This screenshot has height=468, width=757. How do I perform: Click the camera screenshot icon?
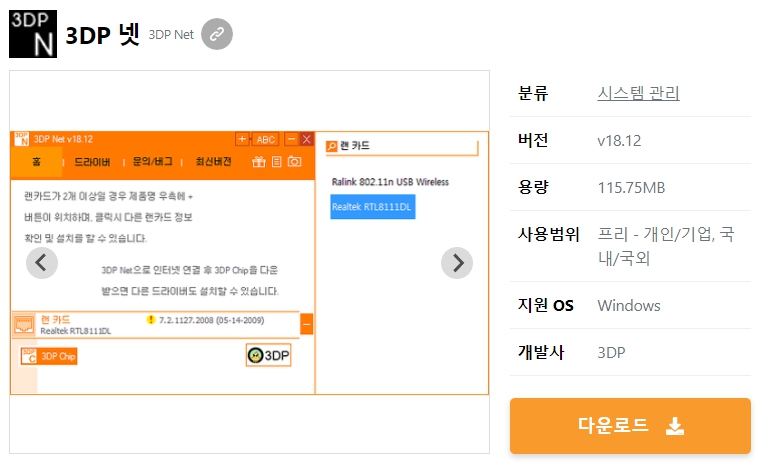(x=294, y=162)
